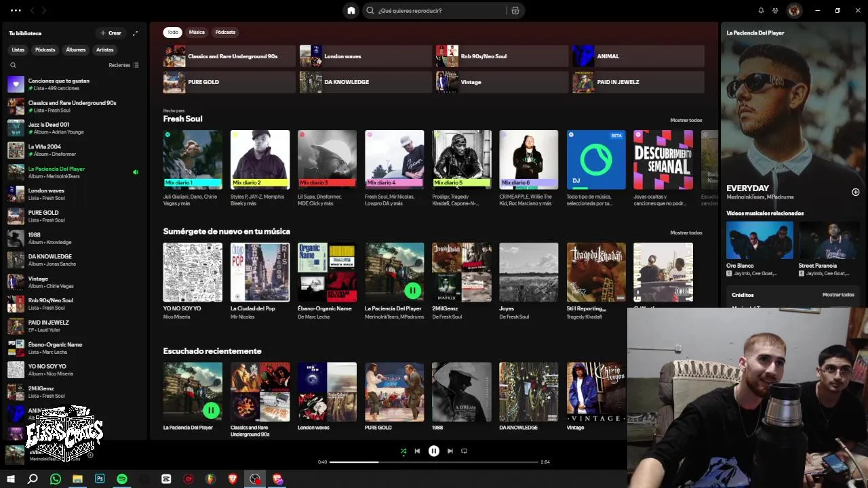Viewport: 868px width, 488px height.
Task: Open YO NO SOY YO album card
Action: 193,281
